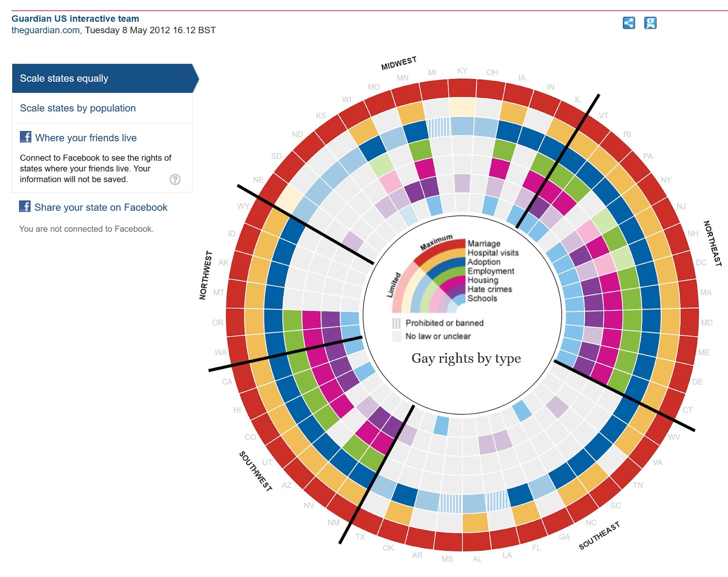Click 'Share your state on Facebook'
The width and height of the screenshot is (728, 577).
click(x=100, y=207)
